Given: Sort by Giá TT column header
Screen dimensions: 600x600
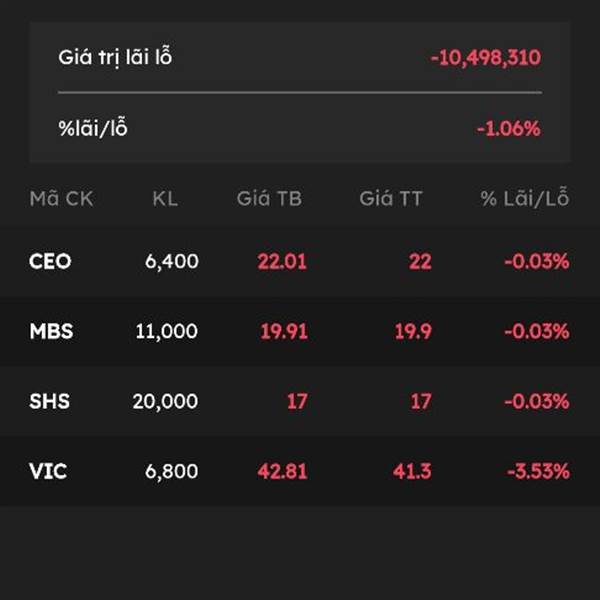Looking at the screenshot, I should click(x=391, y=199).
